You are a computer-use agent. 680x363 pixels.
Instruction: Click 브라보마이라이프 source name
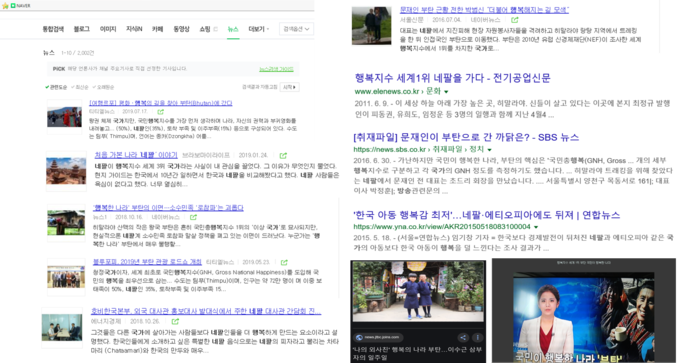click(x=206, y=155)
